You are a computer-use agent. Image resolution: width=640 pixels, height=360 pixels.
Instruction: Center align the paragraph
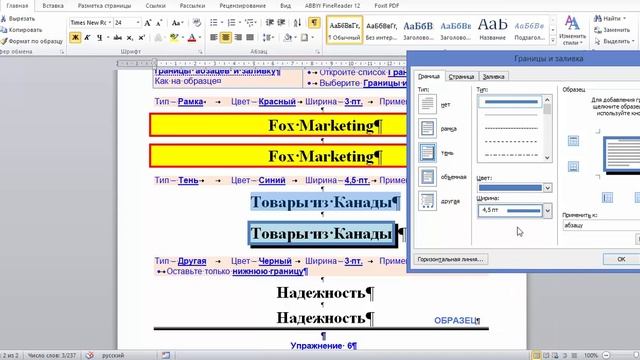[x=226, y=38]
